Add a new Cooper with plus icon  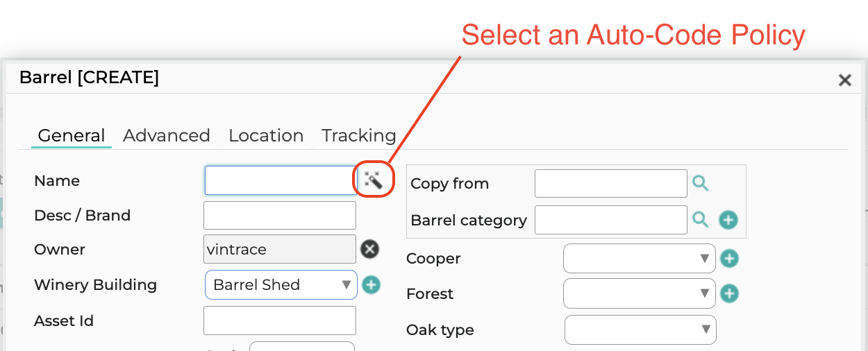click(729, 259)
